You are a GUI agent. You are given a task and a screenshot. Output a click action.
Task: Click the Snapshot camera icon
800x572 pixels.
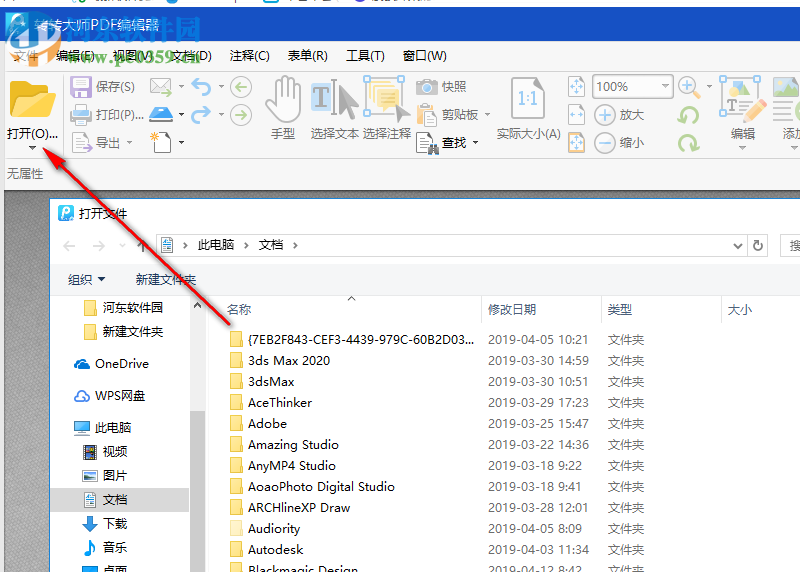[427, 87]
